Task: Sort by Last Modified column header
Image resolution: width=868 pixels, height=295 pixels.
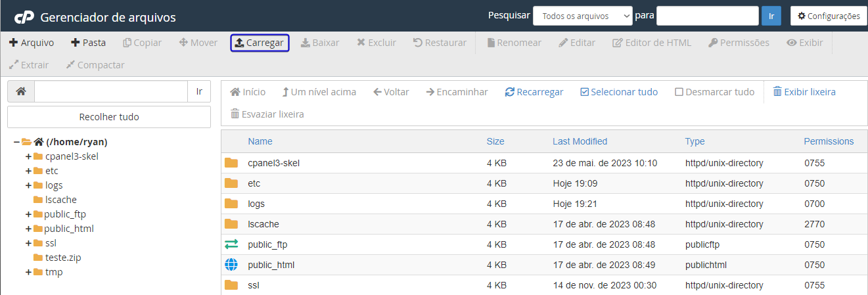Action: [x=580, y=141]
